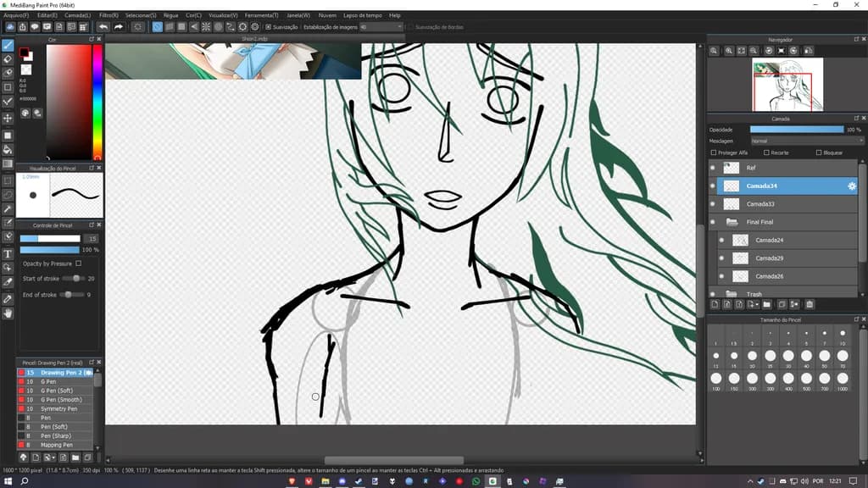This screenshot has height=488, width=868.
Task: Hide the Camada24 layer
Action: [x=722, y=240]
